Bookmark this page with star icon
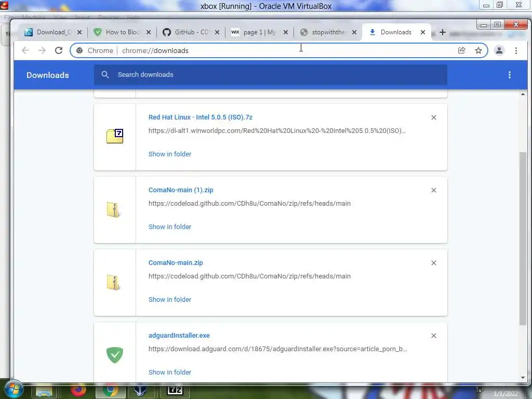This screenshot has height=399, width=532. pos(478,50)
